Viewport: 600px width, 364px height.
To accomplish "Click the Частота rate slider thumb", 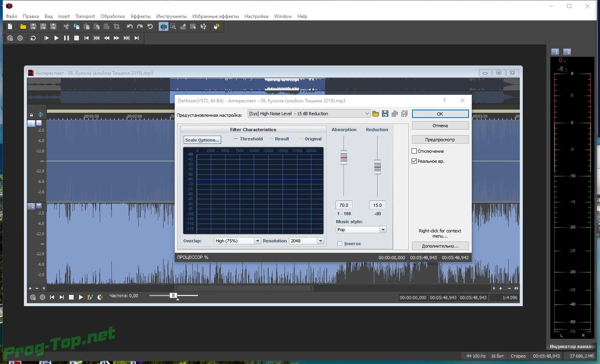I will point(173,296).
